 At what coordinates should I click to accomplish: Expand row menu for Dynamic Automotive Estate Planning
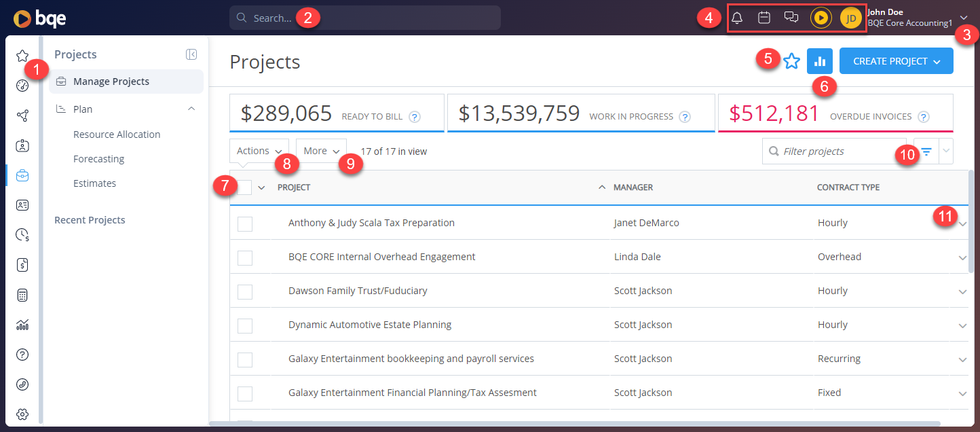(962, 325)
